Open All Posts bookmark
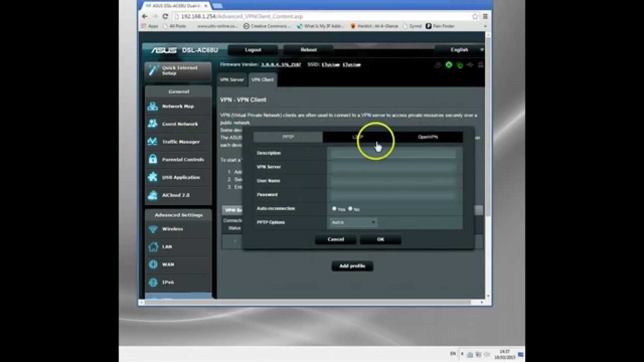This screenshot has width=644, height=362. pyautogui.click(x=174, y=26)
